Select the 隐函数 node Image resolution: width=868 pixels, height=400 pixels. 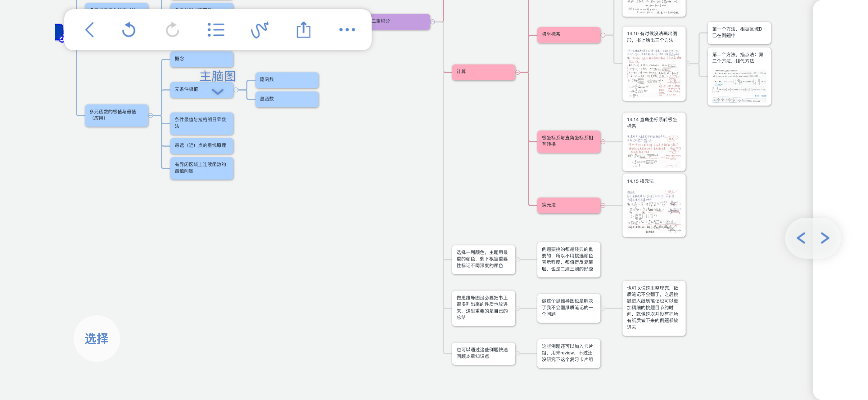click(x=287, y=80)
